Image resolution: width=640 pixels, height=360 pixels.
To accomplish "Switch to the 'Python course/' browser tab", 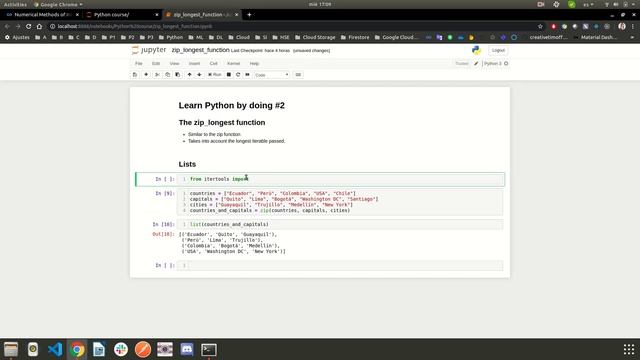I will click(x=122, y=15).
